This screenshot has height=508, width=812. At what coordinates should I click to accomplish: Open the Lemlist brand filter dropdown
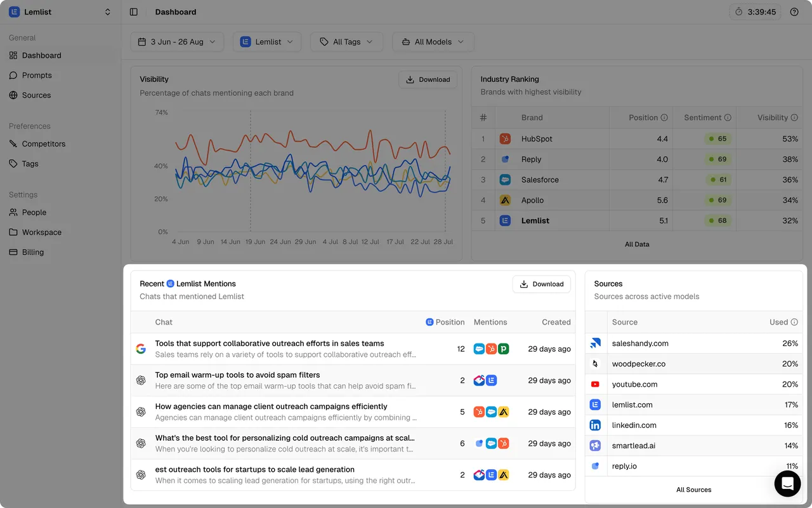pos(266,42)
